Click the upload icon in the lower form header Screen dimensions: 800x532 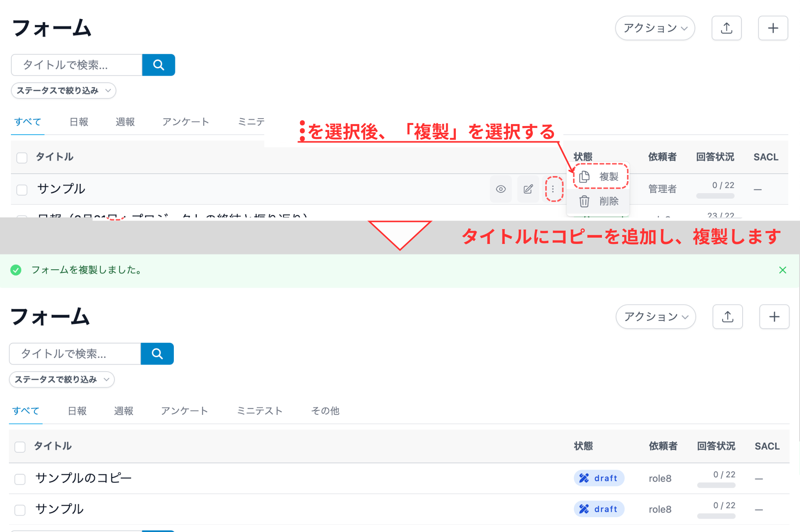(x=727, y=317)
